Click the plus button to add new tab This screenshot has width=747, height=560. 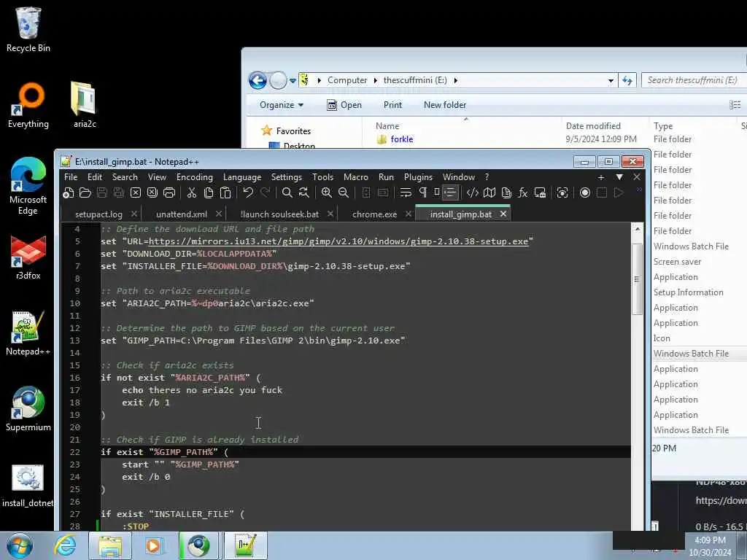point(601,177)
